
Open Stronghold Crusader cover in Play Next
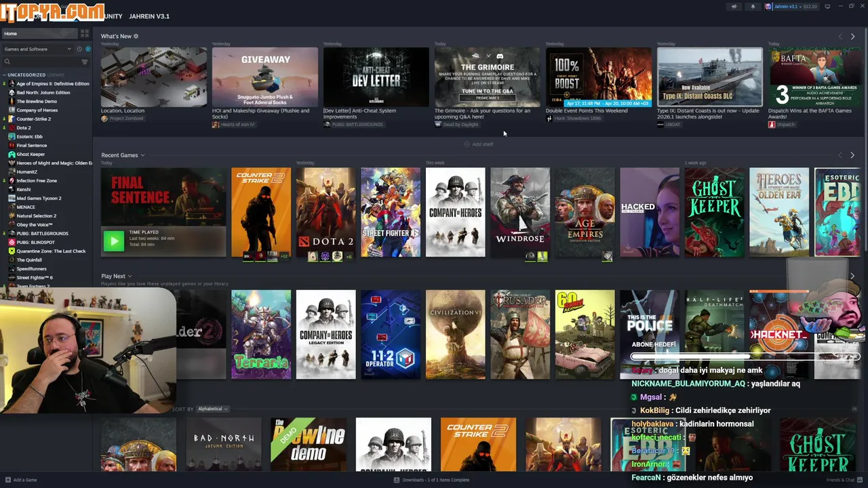(x=520, y=334)
